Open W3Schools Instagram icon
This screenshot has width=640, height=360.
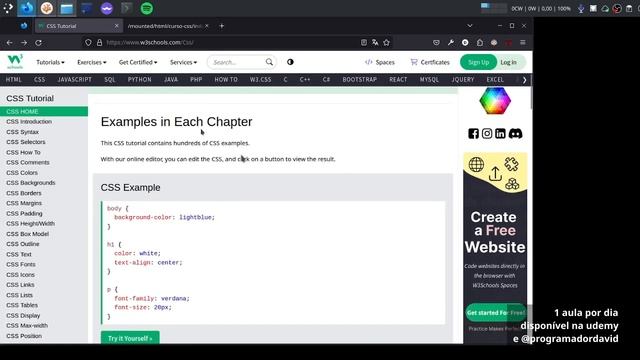click(487, 133)
